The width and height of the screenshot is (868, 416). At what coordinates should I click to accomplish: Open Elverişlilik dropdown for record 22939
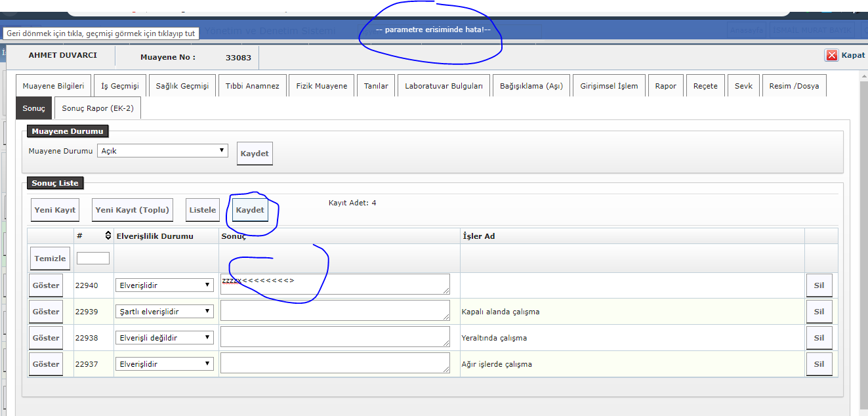point(164,312)
